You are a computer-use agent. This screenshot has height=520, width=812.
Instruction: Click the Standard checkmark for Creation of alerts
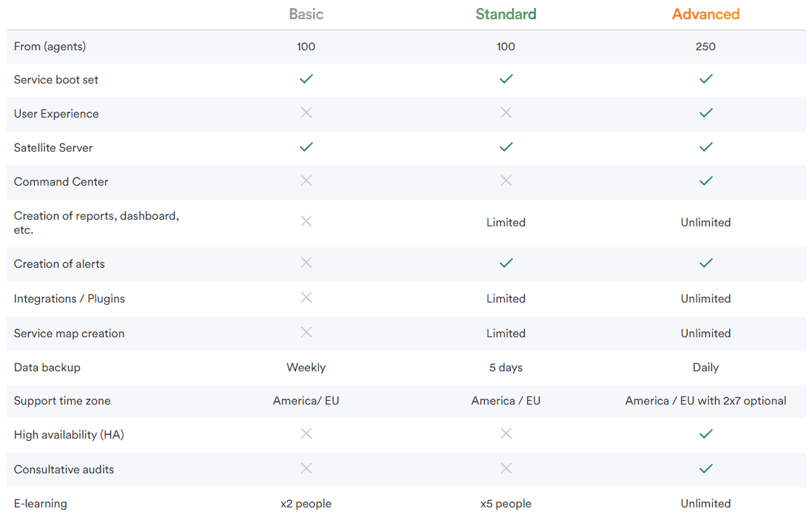click(506, 263)
